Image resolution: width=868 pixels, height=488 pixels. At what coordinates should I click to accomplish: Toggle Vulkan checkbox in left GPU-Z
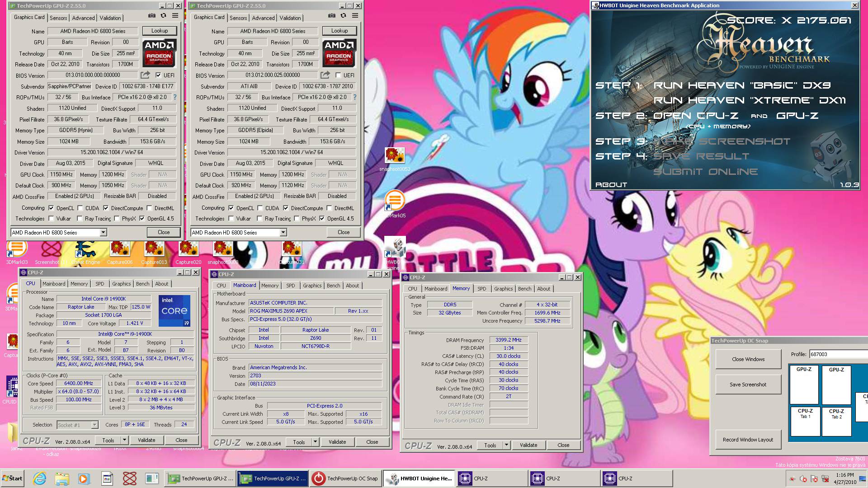(51, 219)
